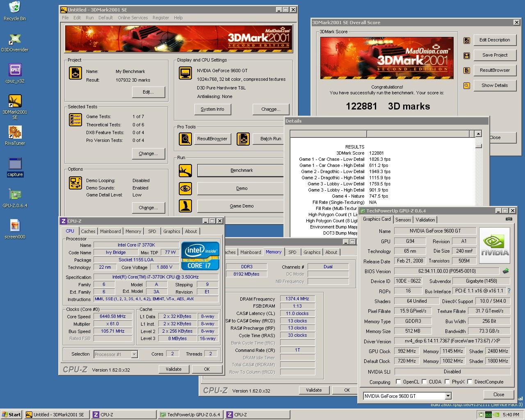Switch to the SPD tab in front CPU-Z

pyautogui.click(x=152, y=231)
